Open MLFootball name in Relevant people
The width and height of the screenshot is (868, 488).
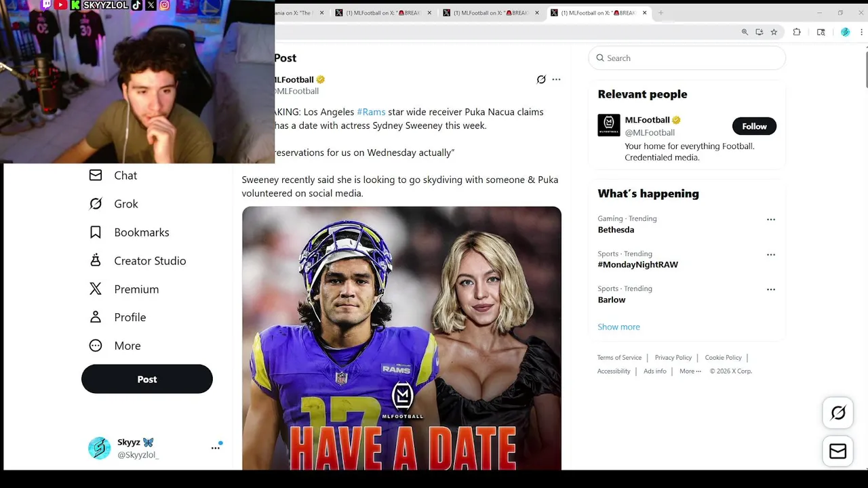647,120
